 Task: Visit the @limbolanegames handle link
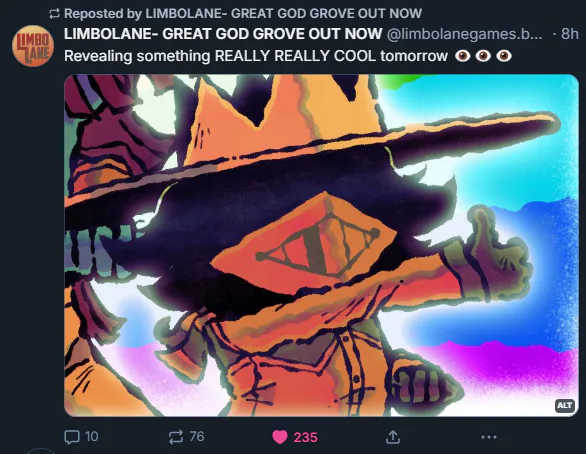coord(464,34)
